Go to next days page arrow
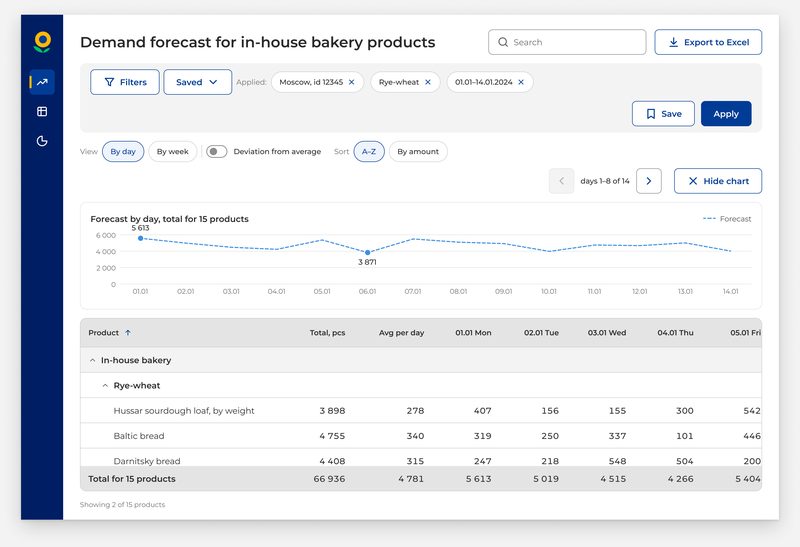The height and width of the screenshot is (547, 800). pyautogui.click(x=648, y=181)
